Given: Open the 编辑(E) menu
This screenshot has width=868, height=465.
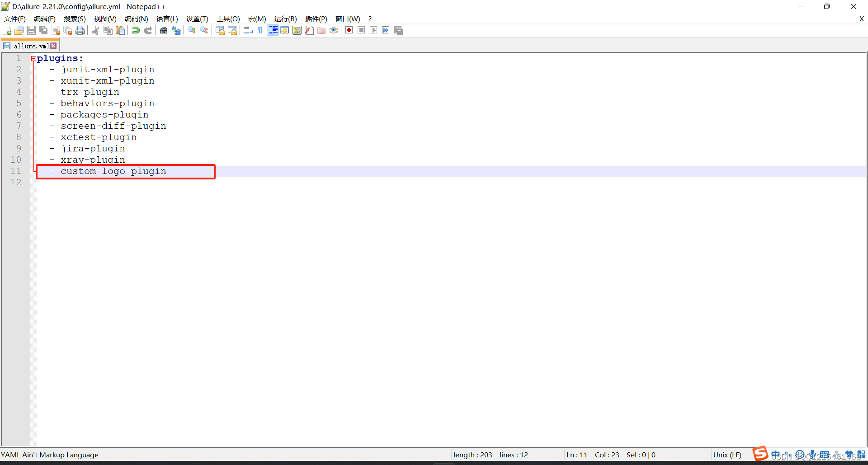Looking at the screenshot, I should click(x=45, y=19).
